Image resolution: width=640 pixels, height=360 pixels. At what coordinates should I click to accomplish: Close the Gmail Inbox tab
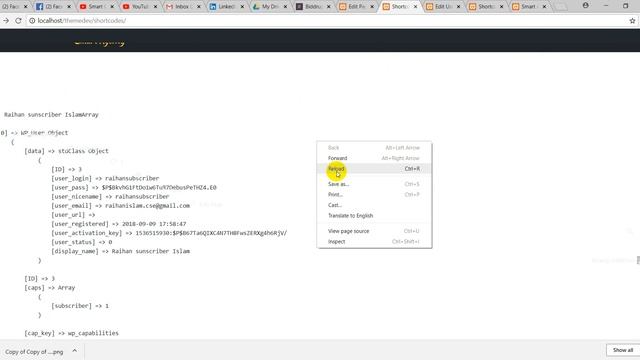pyautogui.click(x=199, y=7)
